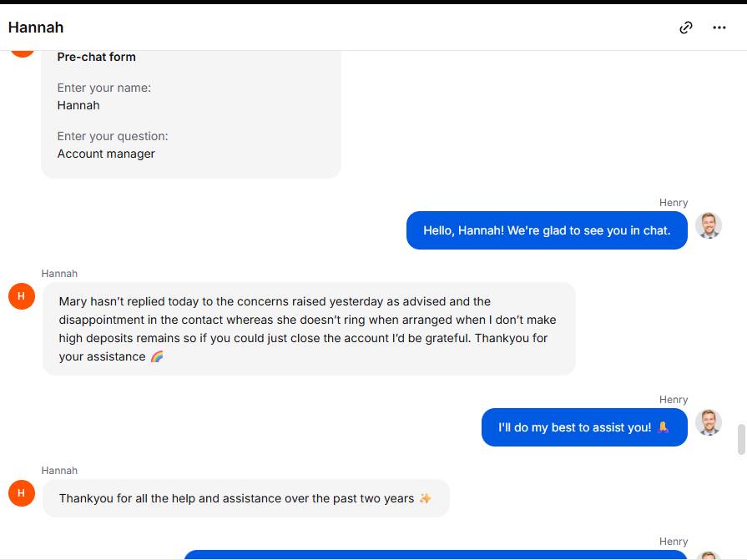Click the praying hands emoji in Henry's reply

664,427
